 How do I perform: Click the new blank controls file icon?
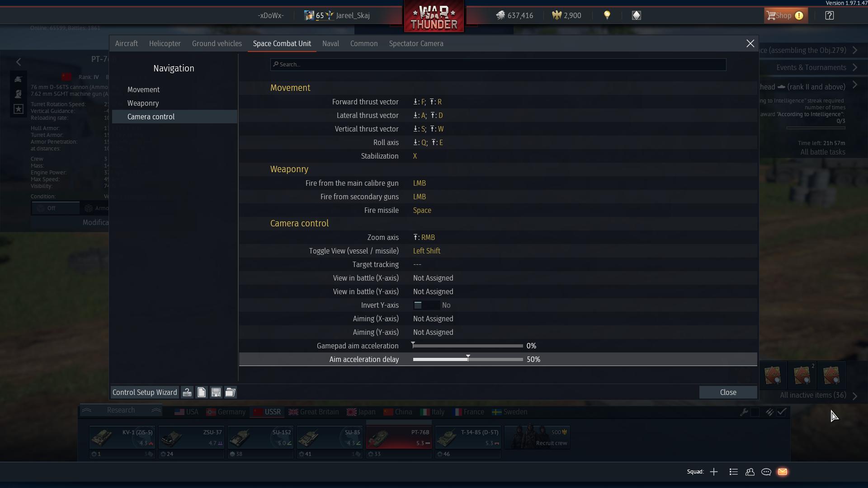pyautogui.click(x=202, y=392)
